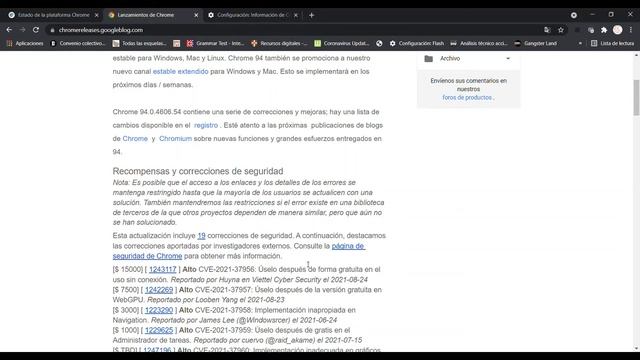Expand the bookmarks overflow arrow
The width and height of the screenshot is (640, 360).
coord(580,43)
